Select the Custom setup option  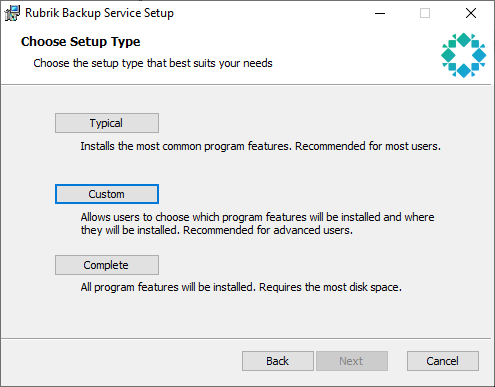click(107, 194)
